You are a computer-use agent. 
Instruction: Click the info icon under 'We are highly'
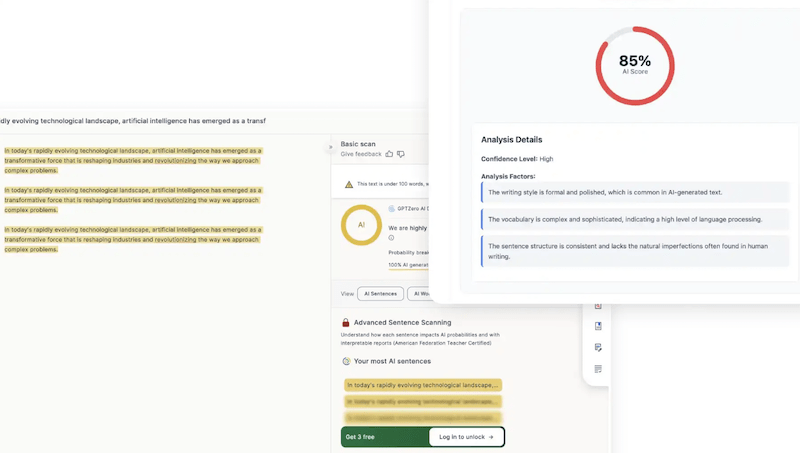coord(391,238)
